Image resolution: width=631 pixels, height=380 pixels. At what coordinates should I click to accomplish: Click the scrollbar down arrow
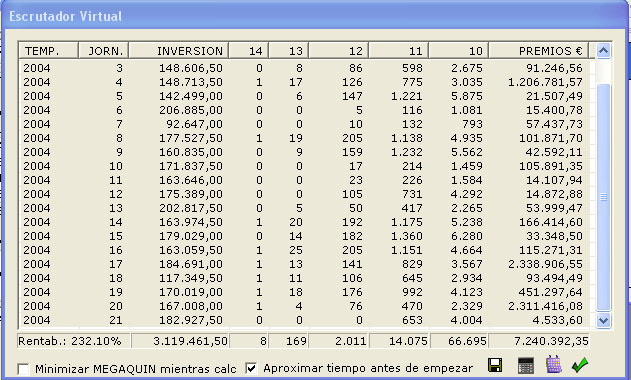pos(603,320)
